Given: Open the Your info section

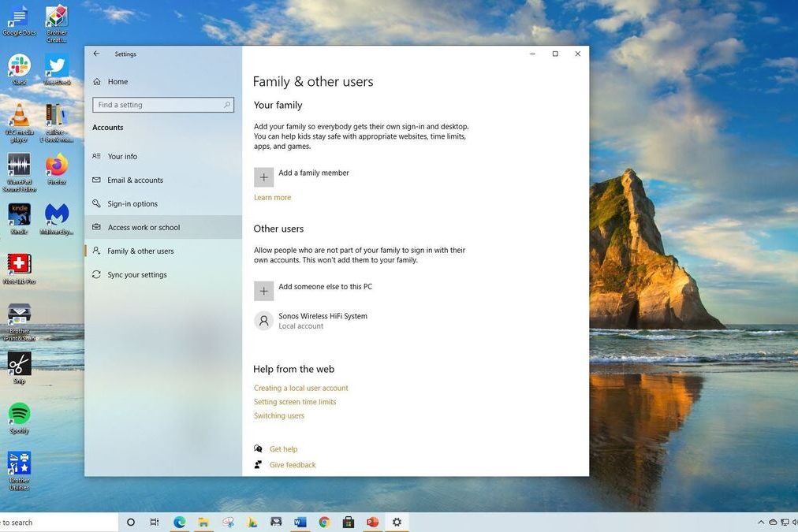Looking at the screenshot, I should (x=122, y=157).
